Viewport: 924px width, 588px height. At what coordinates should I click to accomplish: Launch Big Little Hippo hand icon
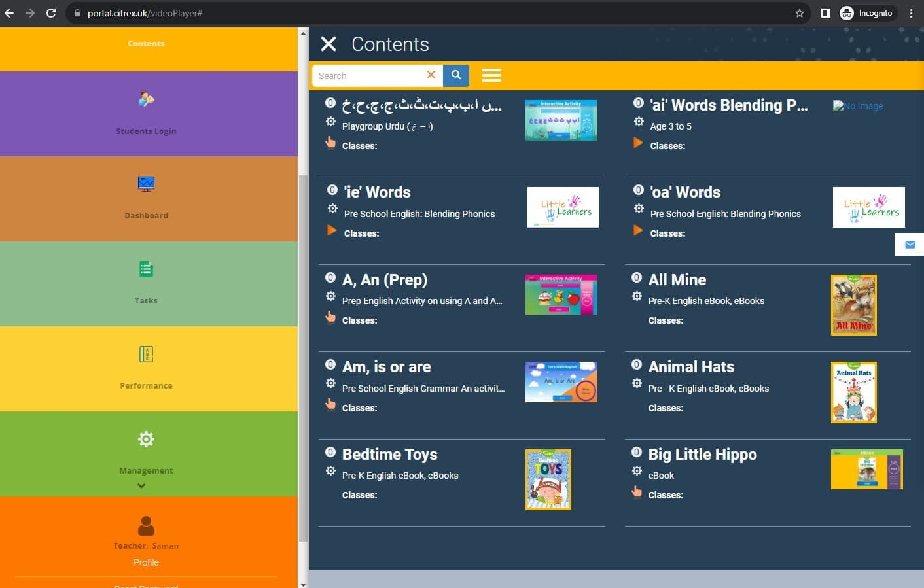[637, 492]
